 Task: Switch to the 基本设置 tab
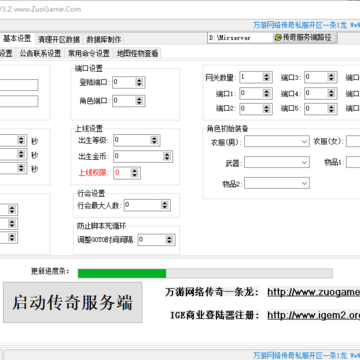(17, 39)
